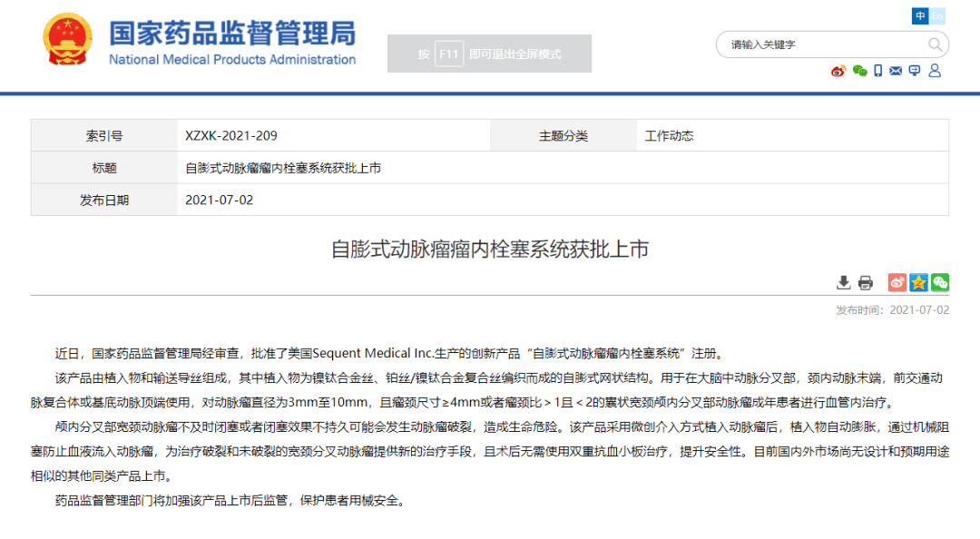The width and height of the screenshot is (980, 539).
Task: Click the large centered article headline
Action: (x=490, y=250)
